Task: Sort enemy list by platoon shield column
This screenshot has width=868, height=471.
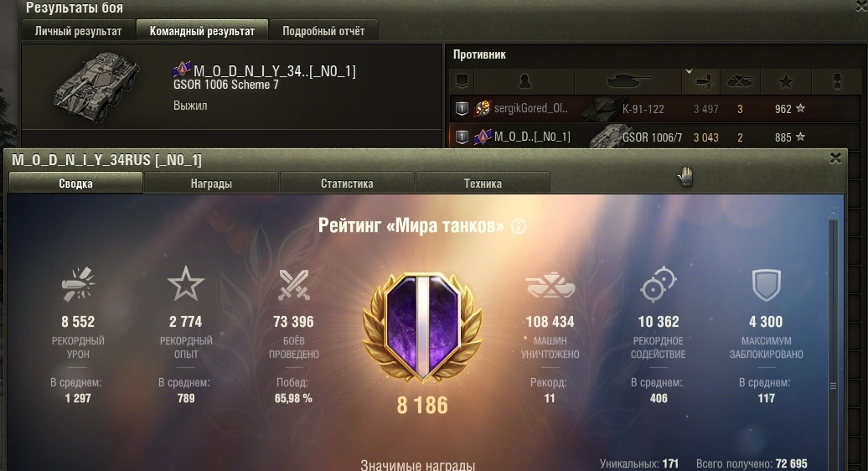Action: point(462,82)
